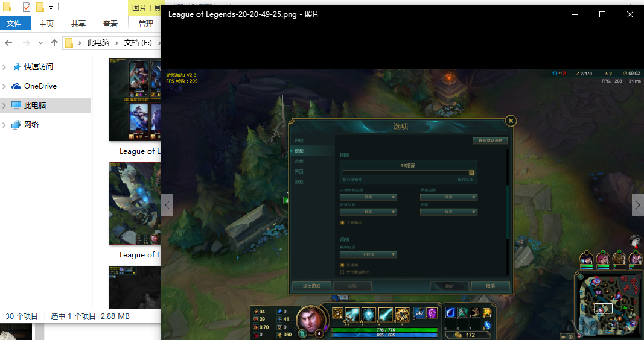644x340 pixels.
Task: Click the blue recall B icon
Action: click(x=487, y=326)
